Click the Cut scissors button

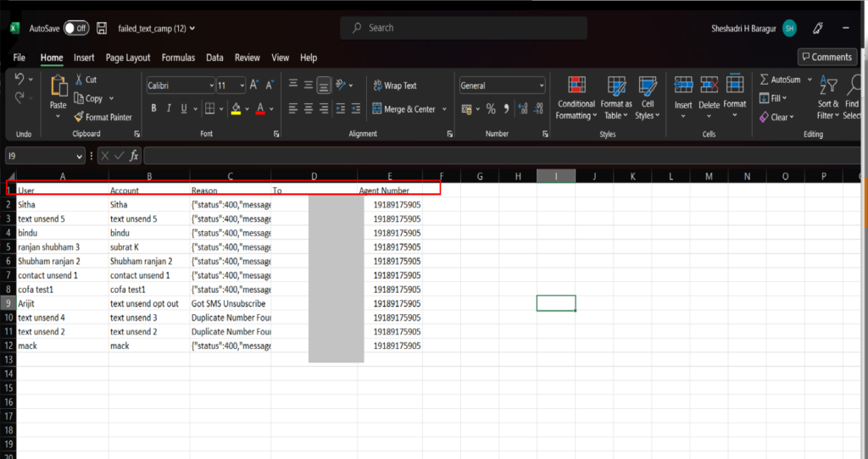coord(86,80)
